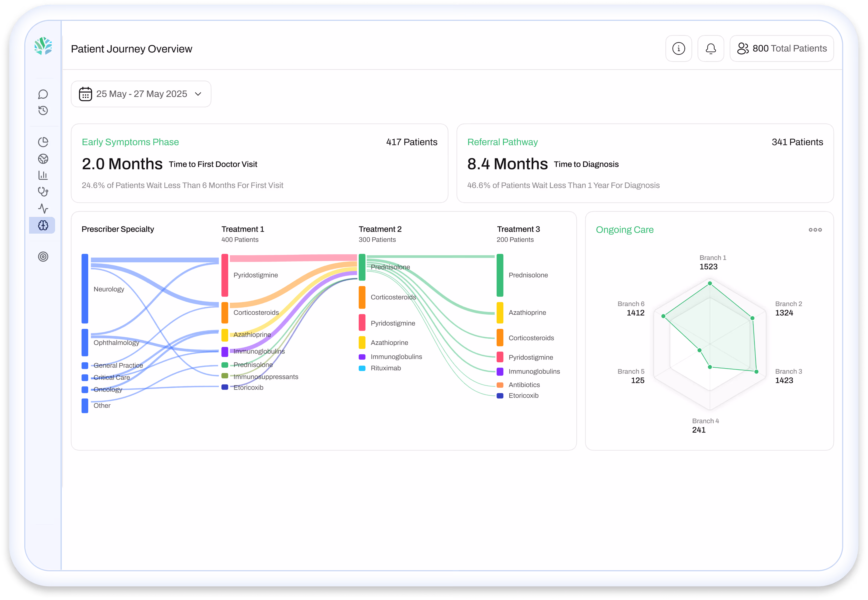This screenshot has height=600, width=868.
Task: Click the Early Symptoms Phase title
Action: [x=130, y=142]
